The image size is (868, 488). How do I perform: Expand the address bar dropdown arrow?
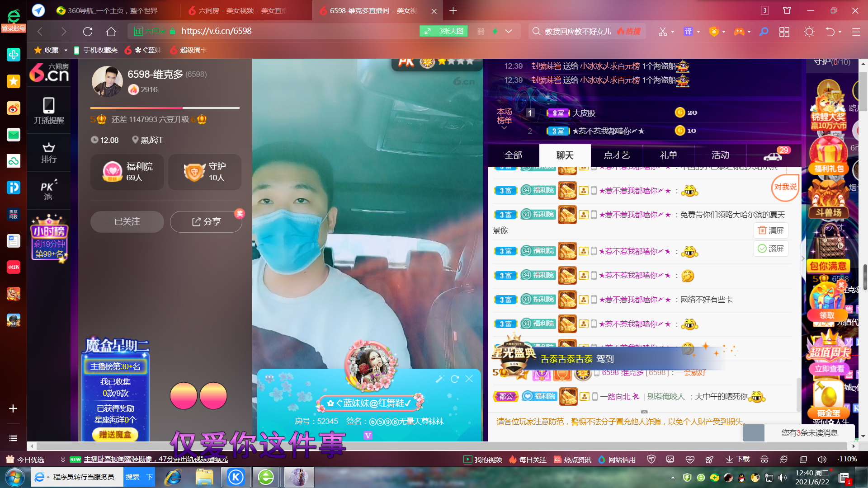click(509, 31)
